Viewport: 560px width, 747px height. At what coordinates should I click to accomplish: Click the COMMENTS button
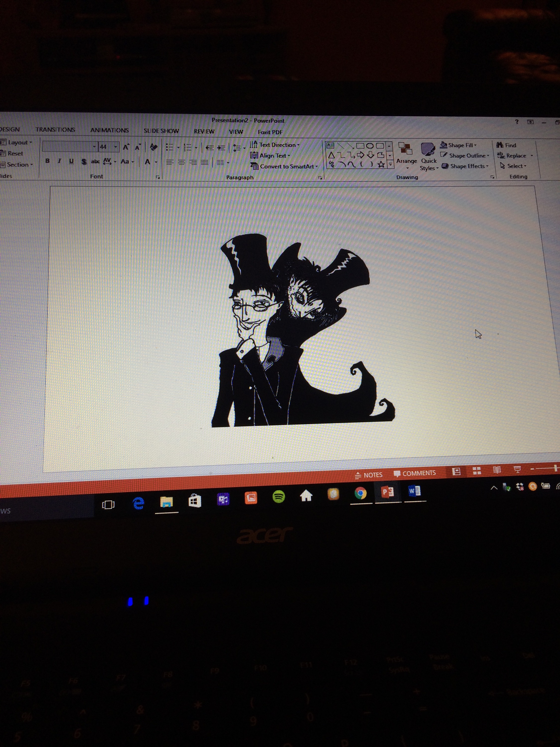coord(414,473)
